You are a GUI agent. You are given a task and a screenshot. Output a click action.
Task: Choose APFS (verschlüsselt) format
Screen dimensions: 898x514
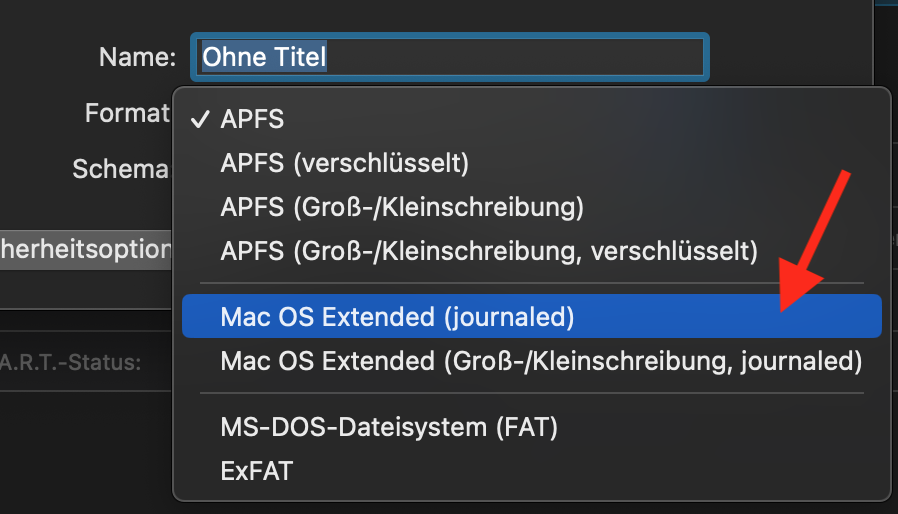(x=344, y=163)
